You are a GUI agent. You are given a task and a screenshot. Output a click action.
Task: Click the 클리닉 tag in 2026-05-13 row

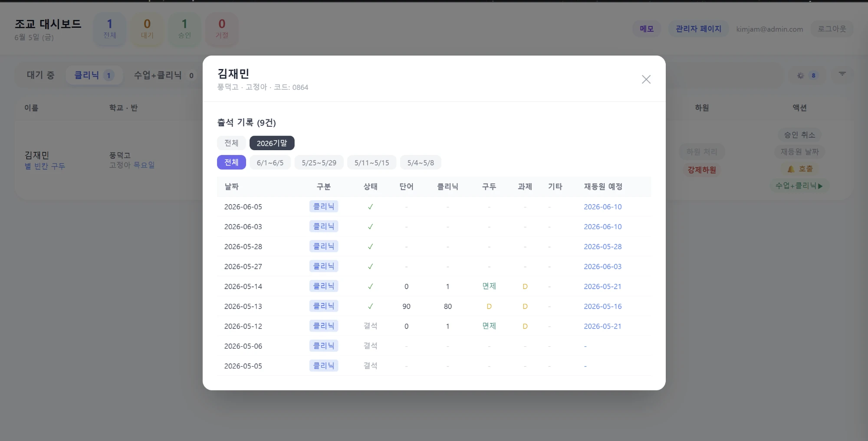324,306
